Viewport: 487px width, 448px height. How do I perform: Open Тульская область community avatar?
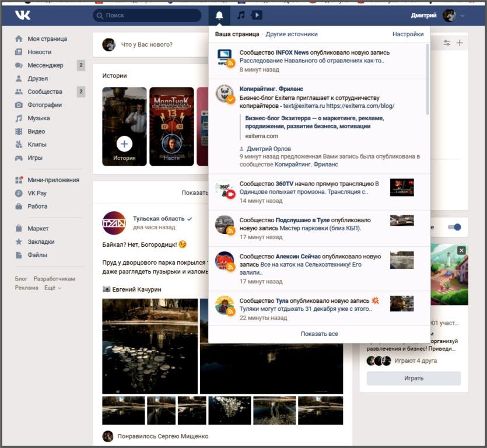tap(114, 223)
